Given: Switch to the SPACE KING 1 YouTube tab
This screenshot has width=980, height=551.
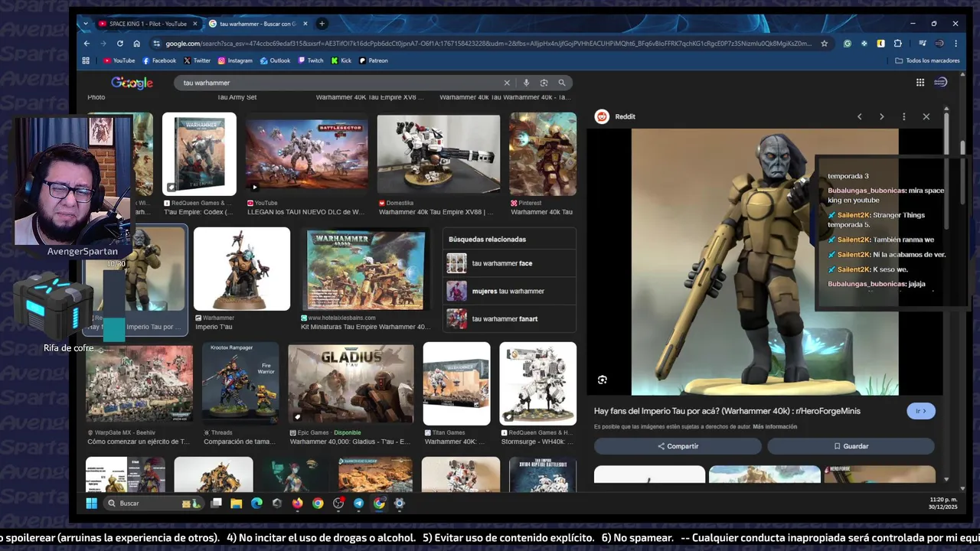Looking at the screenshot, I should pyautogui.click(x=147, y=24).
